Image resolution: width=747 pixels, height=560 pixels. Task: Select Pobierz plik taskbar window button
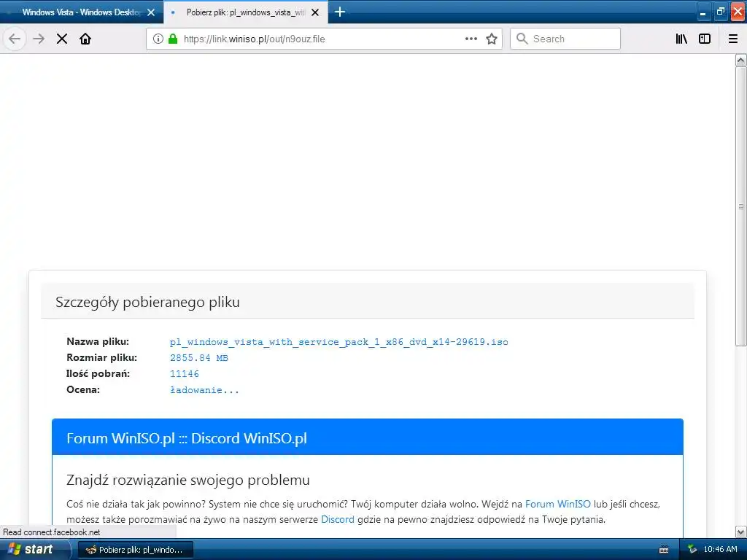coord(135,550)
